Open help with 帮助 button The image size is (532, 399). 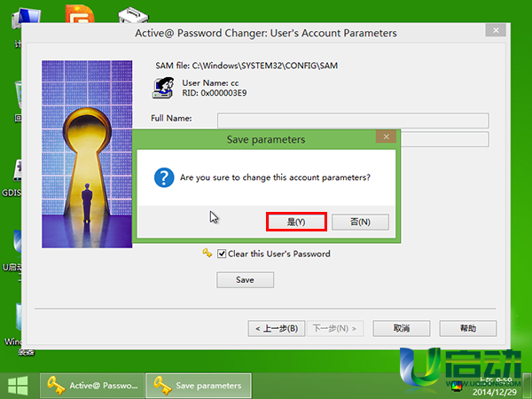tap(468, 328)
